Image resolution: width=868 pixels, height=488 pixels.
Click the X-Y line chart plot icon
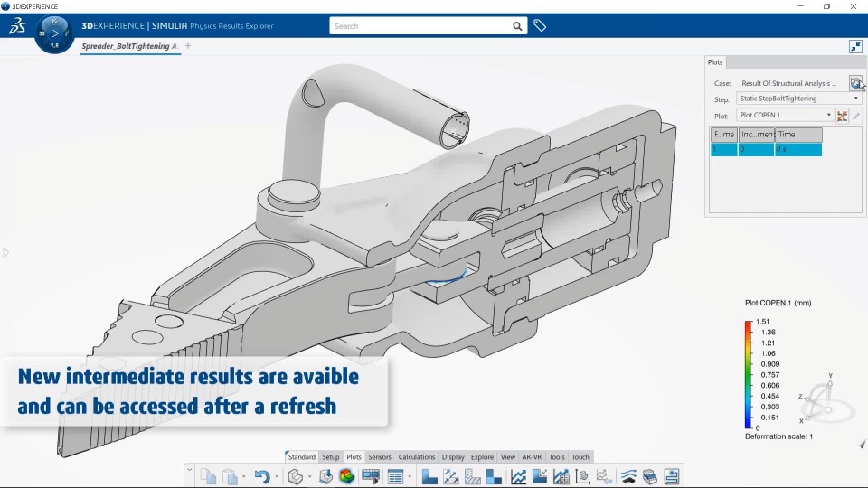point(519,476)
